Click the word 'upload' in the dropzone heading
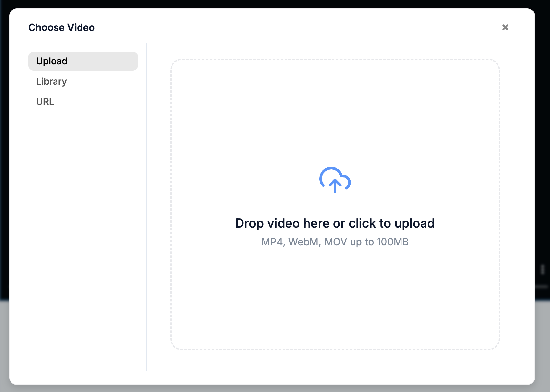This screenshot has height=392, width=550. 414,223
